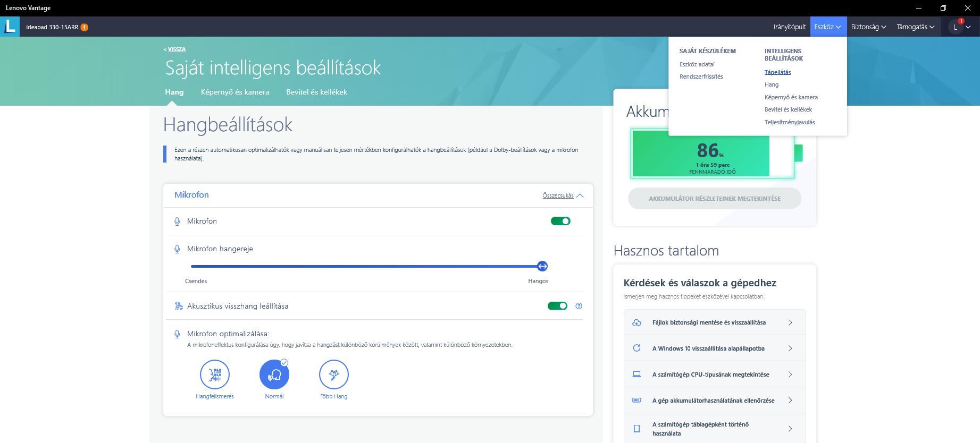This screenshot has width=980, height=443.
Task: Click the tablet icon for táblagépként történő használata
Action: [x=636, y=429]
